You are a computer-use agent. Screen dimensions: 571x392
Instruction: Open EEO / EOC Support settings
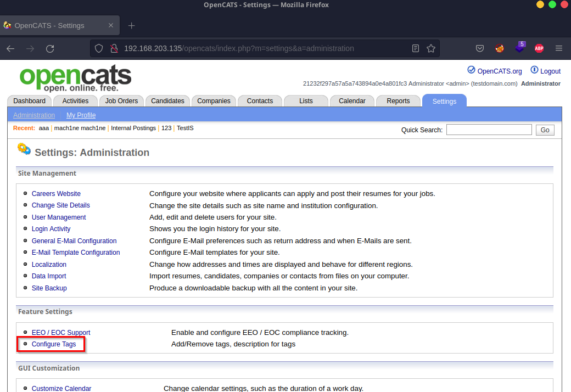[x=61, y=333]
